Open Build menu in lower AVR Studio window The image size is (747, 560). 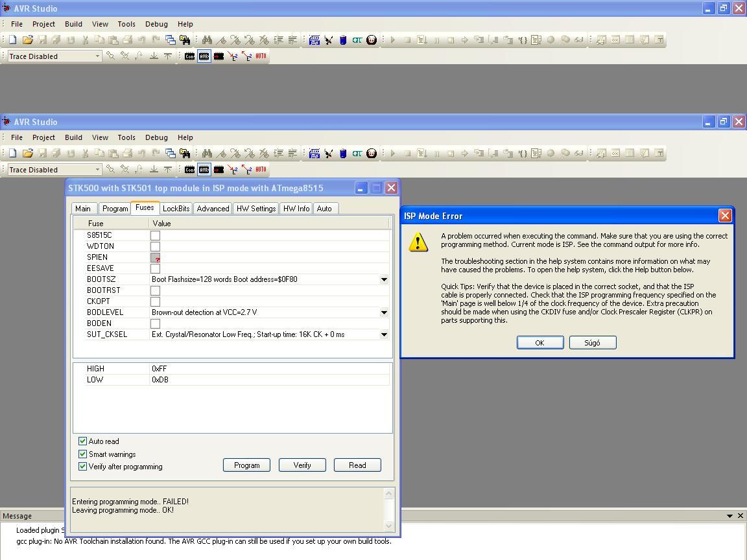click(73, 137)
